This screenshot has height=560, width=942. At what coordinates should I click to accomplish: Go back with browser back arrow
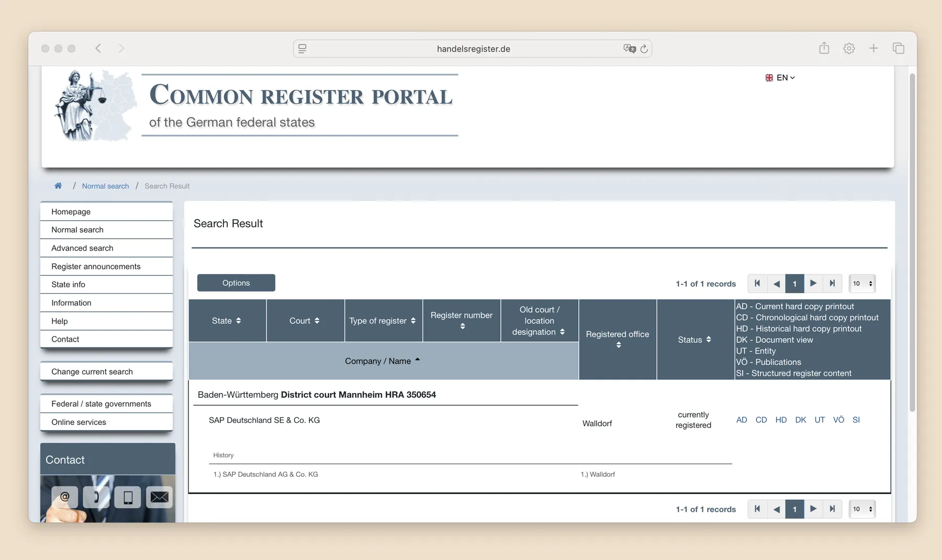point(98,49)
